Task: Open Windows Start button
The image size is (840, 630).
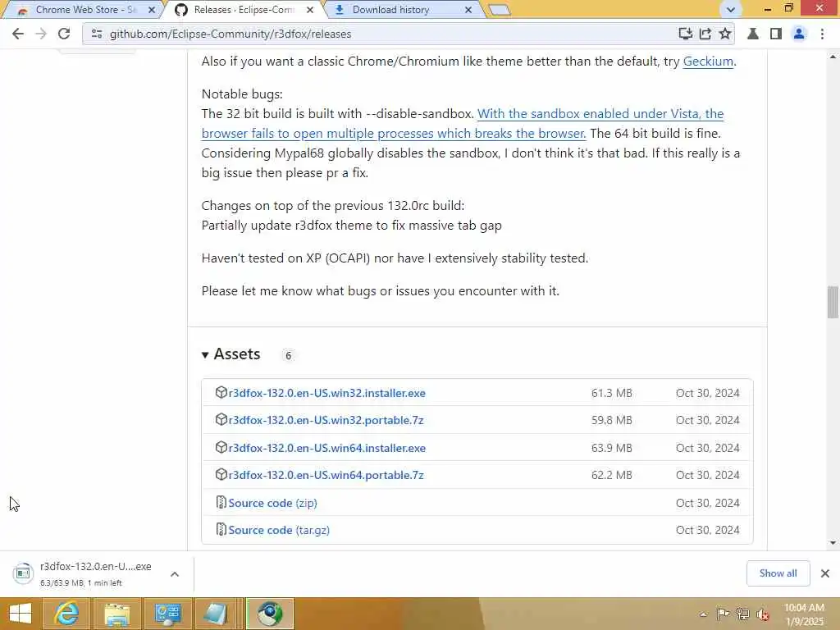Action: 21,614
